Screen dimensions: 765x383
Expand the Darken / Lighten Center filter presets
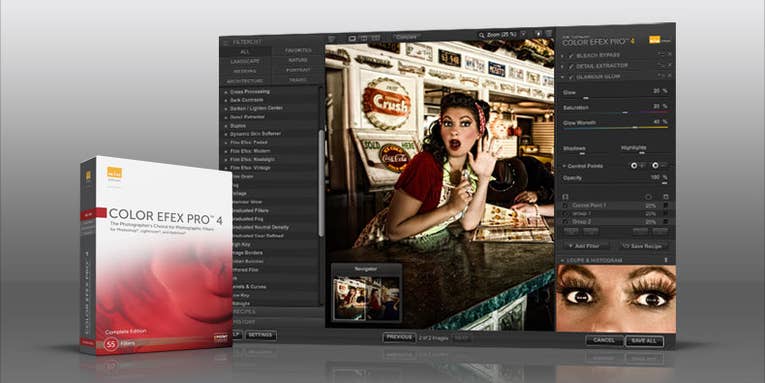(x=225, y=108)
